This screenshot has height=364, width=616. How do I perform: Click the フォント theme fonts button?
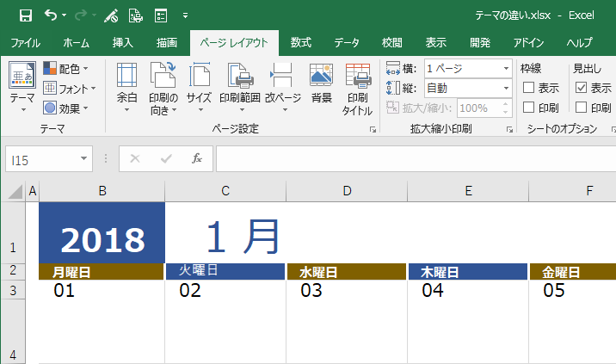[x=70, y=89]
